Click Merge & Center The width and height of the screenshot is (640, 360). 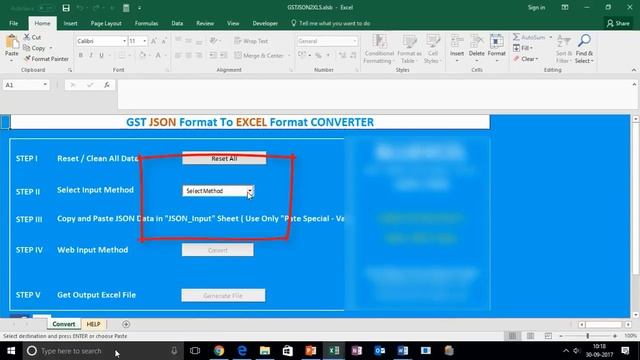click(259, 55)
